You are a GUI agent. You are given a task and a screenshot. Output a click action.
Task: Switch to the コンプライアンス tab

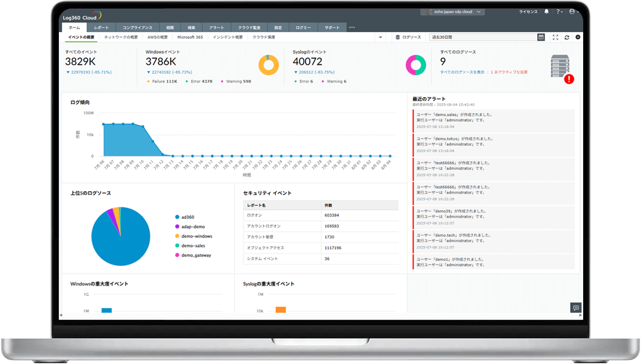(137, 27)
